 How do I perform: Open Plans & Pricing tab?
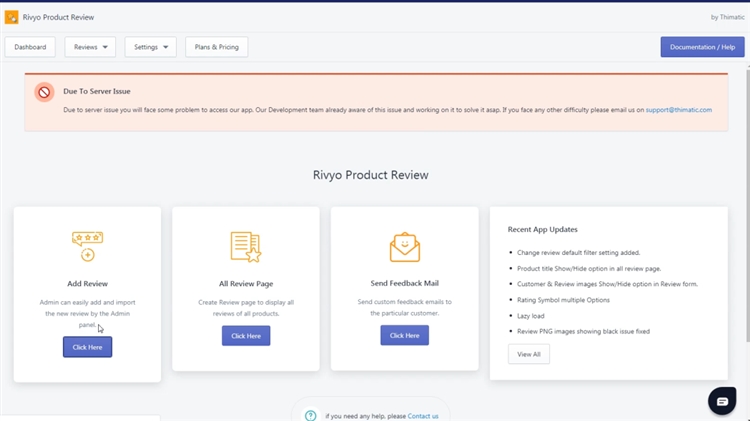(x=217, y=47)
